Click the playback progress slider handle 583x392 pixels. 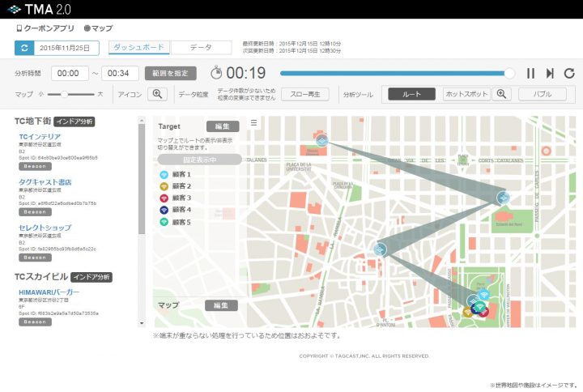509,73
